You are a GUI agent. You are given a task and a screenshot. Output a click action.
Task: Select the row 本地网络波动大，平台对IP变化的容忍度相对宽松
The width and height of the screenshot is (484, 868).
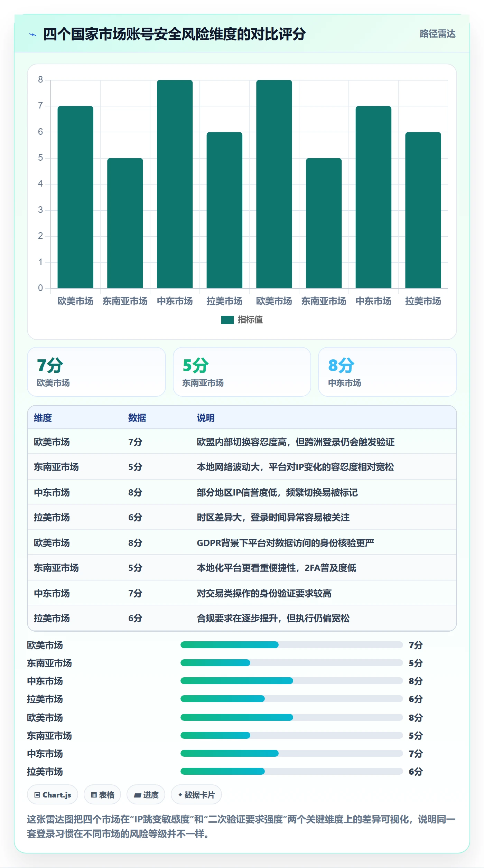pos(242,467)
